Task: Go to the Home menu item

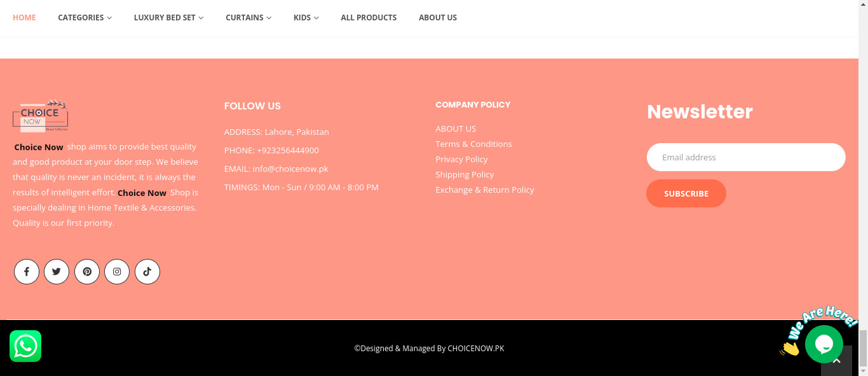Action: point(24,18)
